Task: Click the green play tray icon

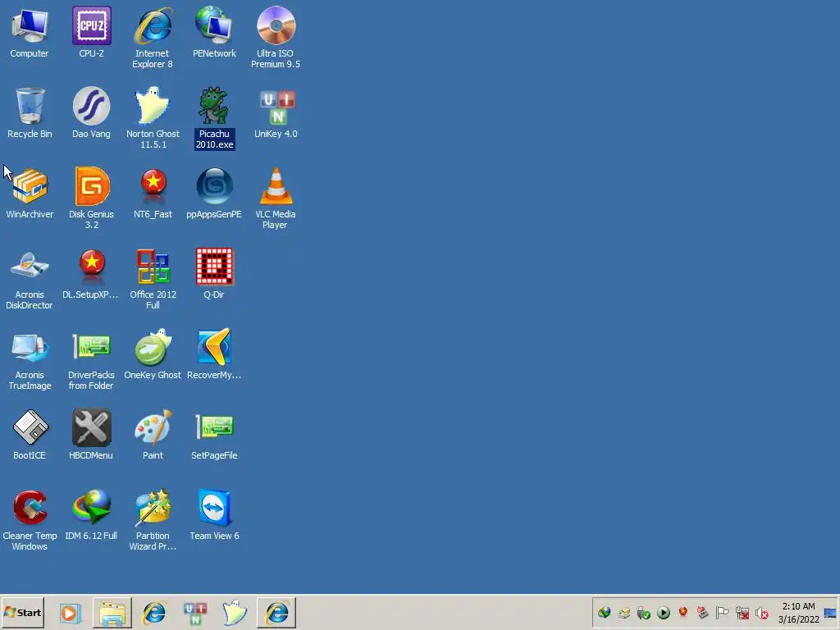Action: point(663,613)
